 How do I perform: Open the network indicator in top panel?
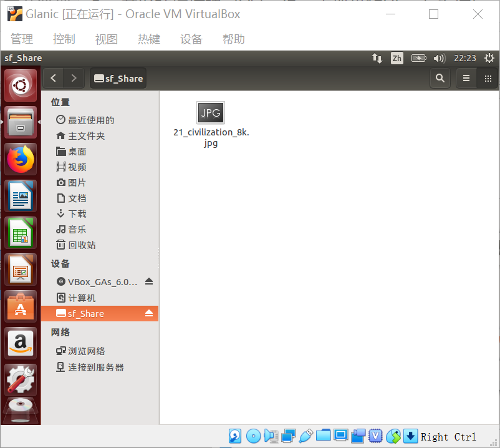click(377, 58)
